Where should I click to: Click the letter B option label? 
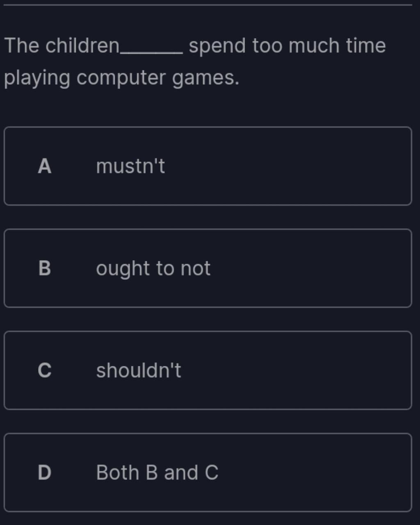[x=45, y=268]
